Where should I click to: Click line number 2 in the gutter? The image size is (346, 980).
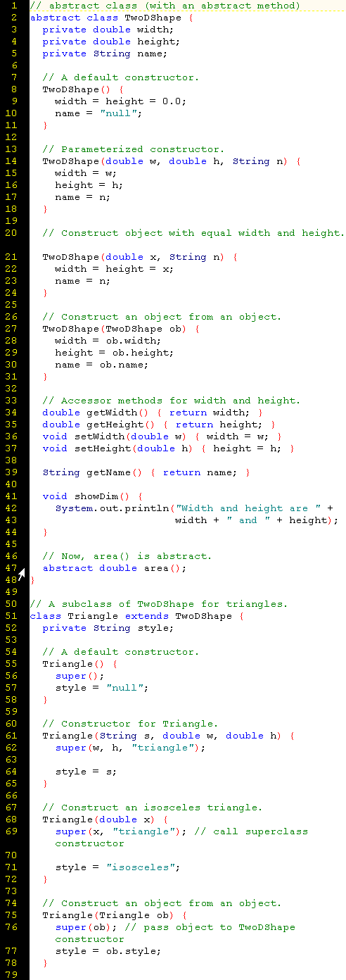[14, 18]
